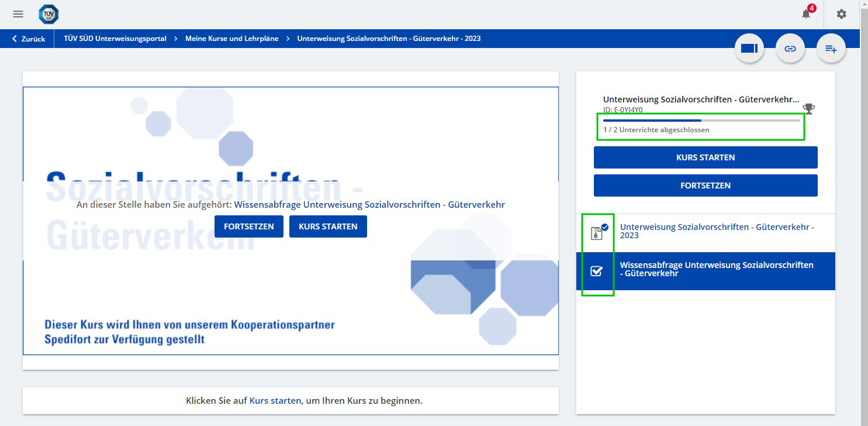Viewport: 868px width, 426px height.
Task: Click Fortsetzen on the course banner
Action: 248,226
